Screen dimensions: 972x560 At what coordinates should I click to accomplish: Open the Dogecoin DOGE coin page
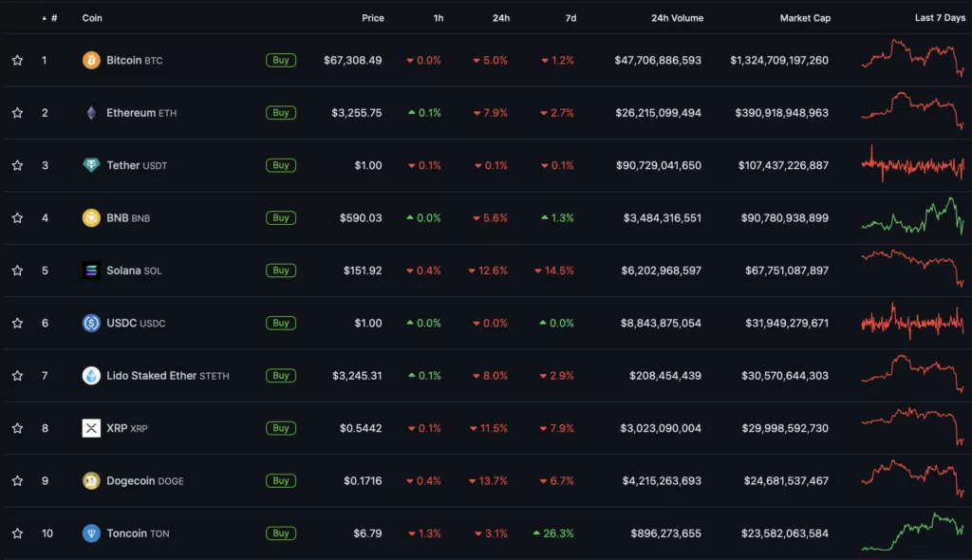pos(145,480)
